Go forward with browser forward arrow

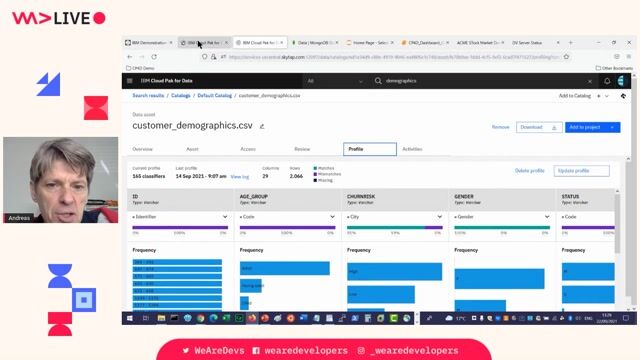[x=142, y=57]
